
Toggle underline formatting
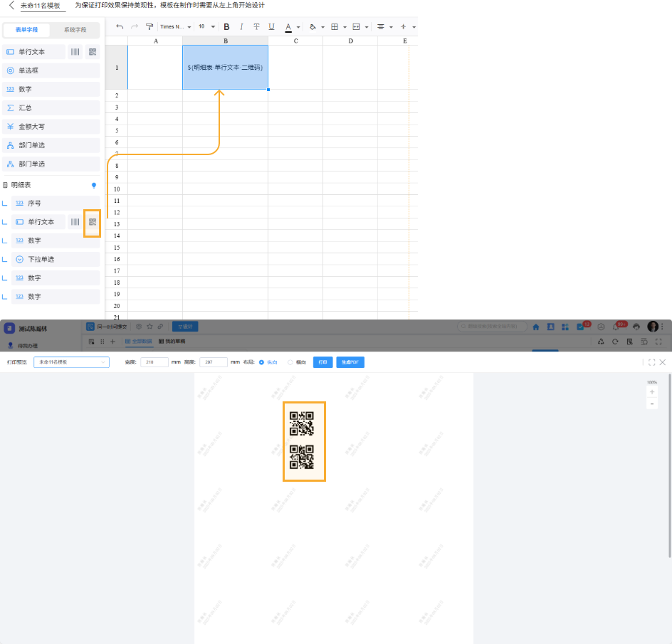[x=271, y=27]
